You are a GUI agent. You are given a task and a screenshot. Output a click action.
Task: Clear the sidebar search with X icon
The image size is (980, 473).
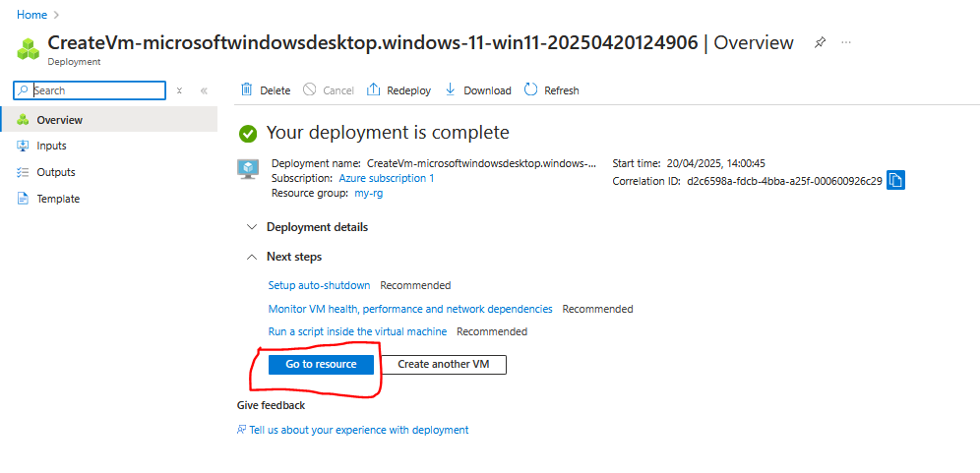tap(179, 90)
